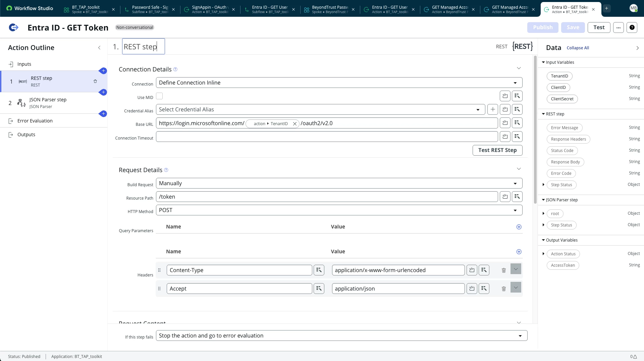The image size is (644, 361).
Task: Open the Build Request dropdown
Action: (x=339, y=184)
